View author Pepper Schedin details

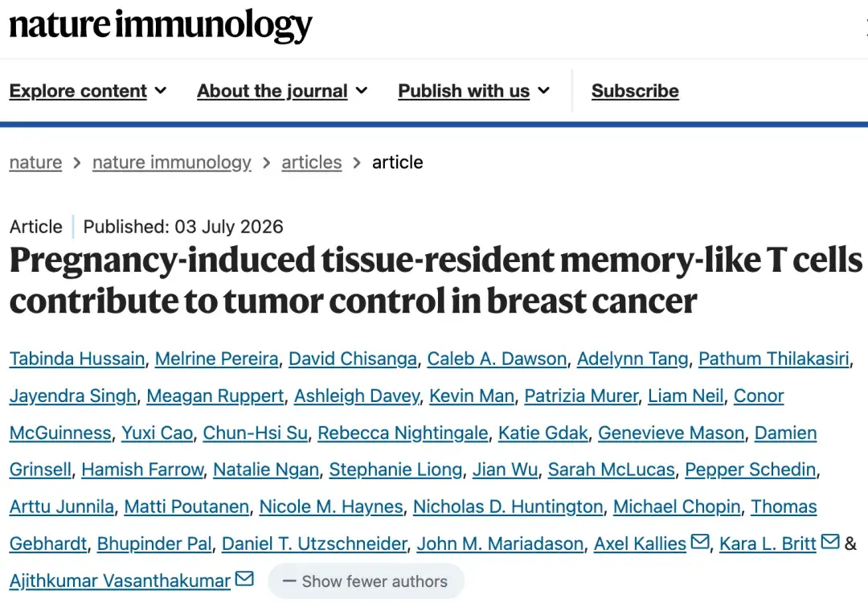pos(751,470)
